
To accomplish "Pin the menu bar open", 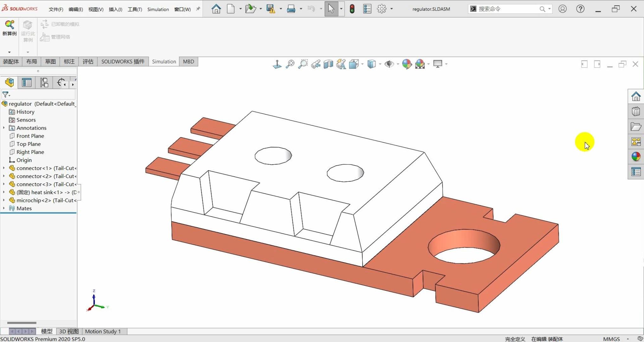I will [198, 9].
